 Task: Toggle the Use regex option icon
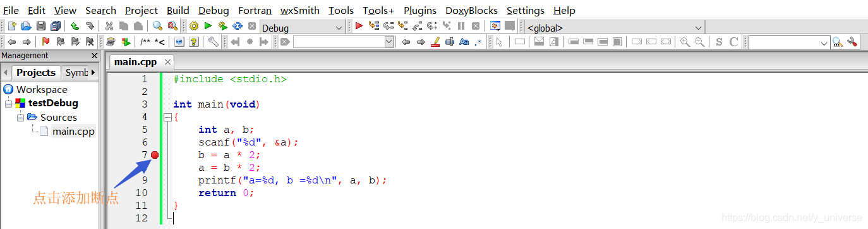pos(478,42)
